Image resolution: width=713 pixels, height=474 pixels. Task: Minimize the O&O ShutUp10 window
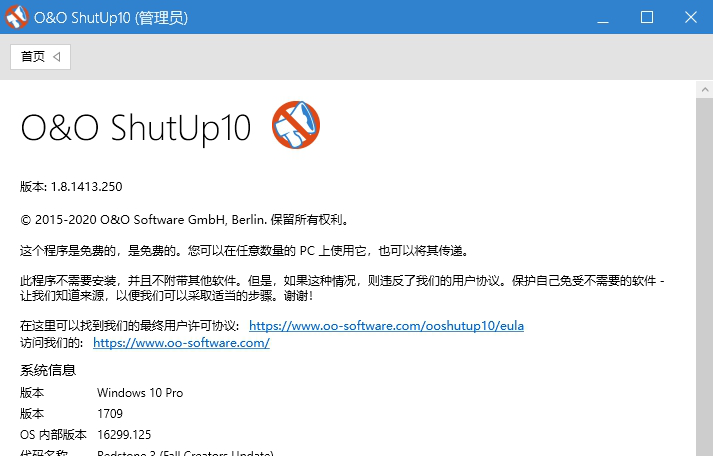coord(603,17)
